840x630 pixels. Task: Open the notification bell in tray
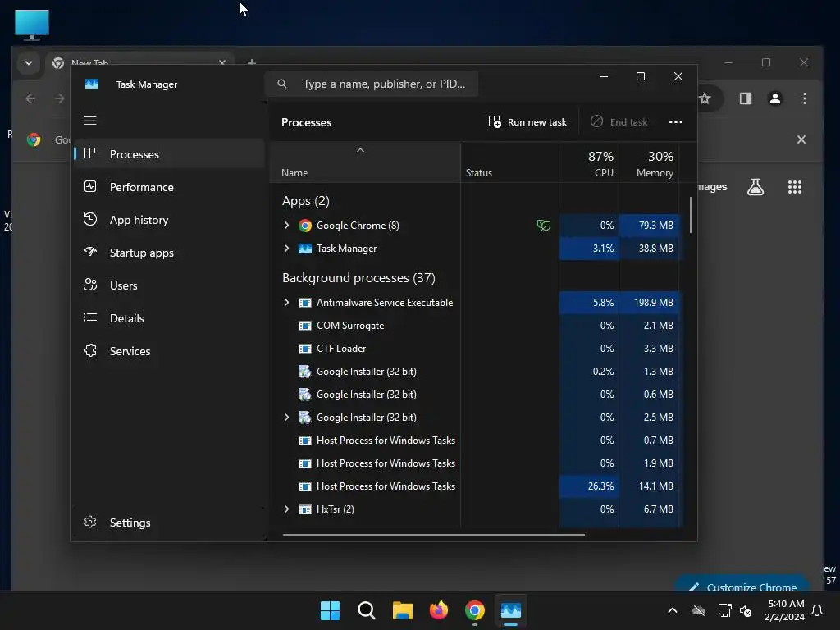coord(817,610)
